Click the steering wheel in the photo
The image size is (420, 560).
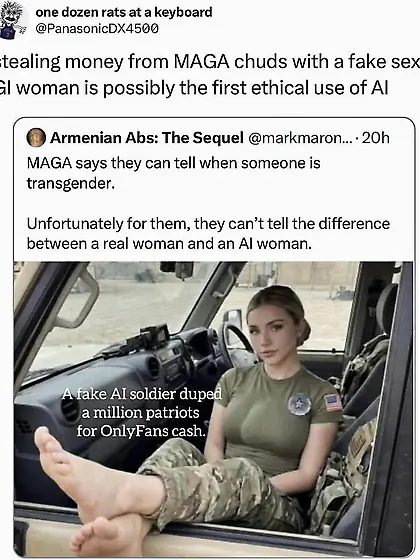click(235, 343)
